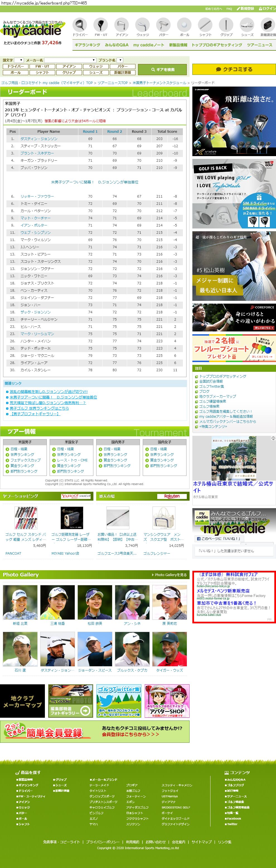Open the FW・UT club icon

pos(101,27)
